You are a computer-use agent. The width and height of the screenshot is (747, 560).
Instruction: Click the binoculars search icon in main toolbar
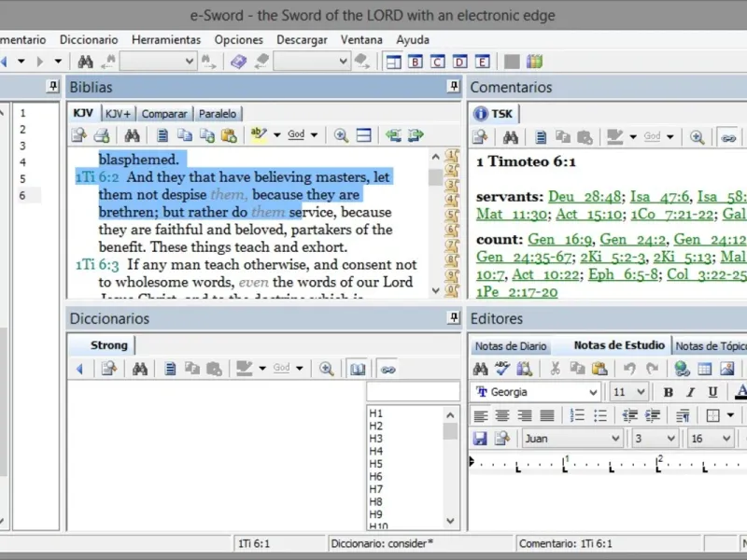pos(85,62)
